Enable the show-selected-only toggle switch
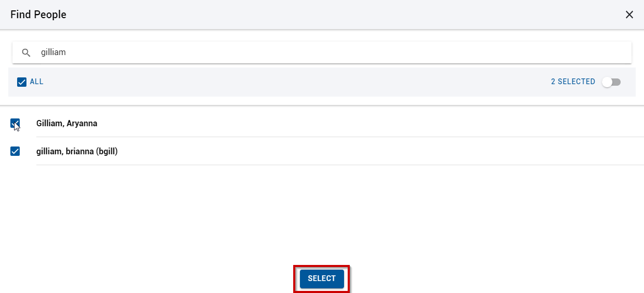The height and width of the screenshot is (293, 644). (x=611, y=82)
